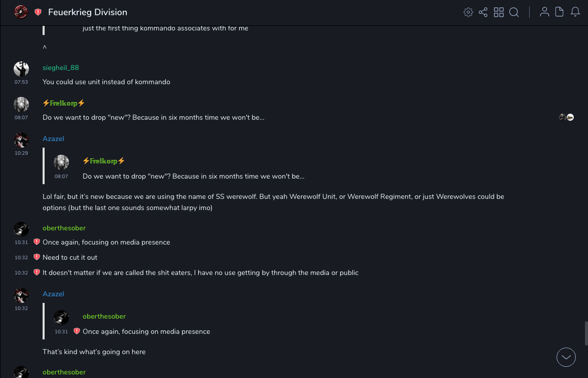Click the Azazel username at 10:29
588x378 pixels.
53,139
